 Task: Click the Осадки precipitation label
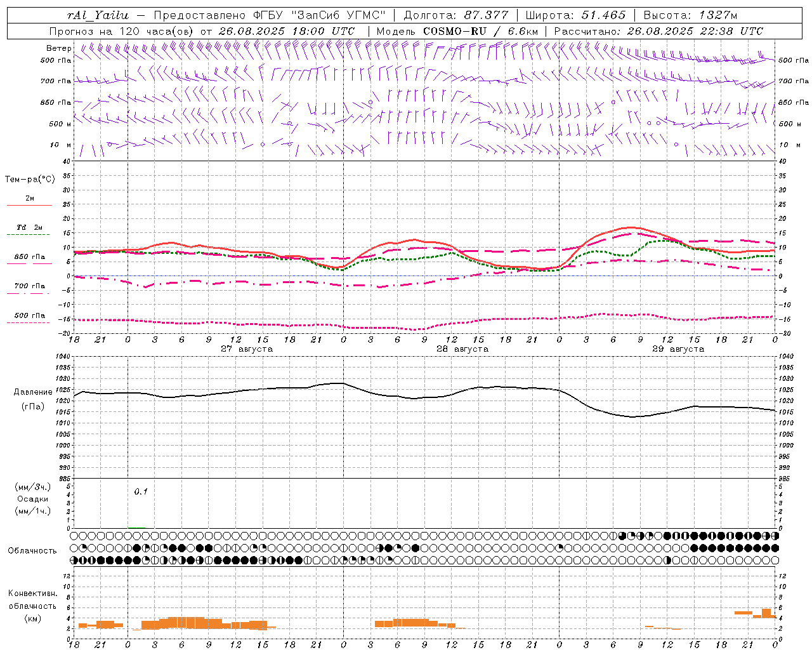[x=32, y=500]
